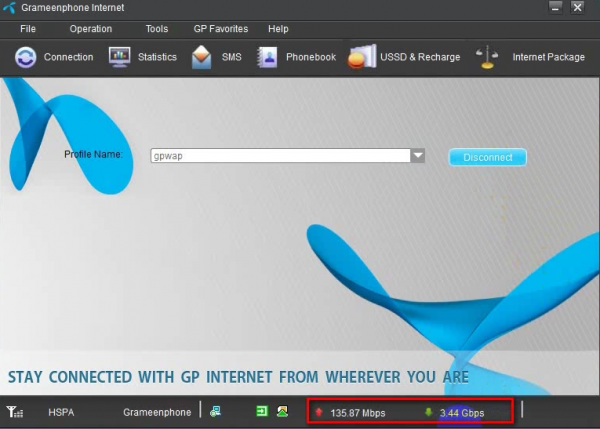This screenshot has height=429, width=600.
Task: Click the Internet Package label
Action: click(x=549, y=57)
